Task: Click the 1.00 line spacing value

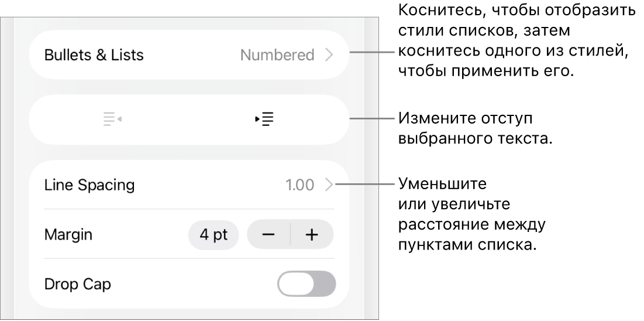Action: pos(299,186)
